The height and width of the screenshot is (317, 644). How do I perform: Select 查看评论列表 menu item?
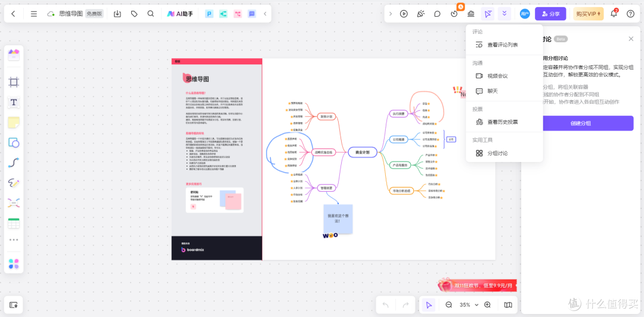(x=504, y=45)
